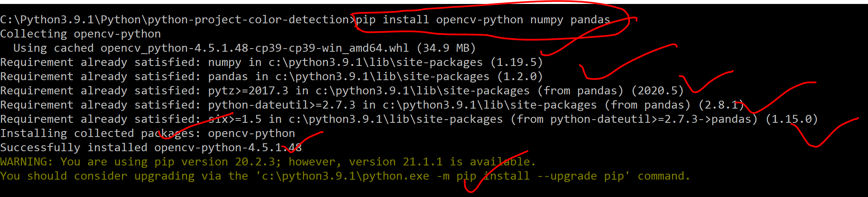Screen dimensions: 868x197
Task: Click the 'python-dateutil>=2.7.3' requirement text
Action: 282,105
